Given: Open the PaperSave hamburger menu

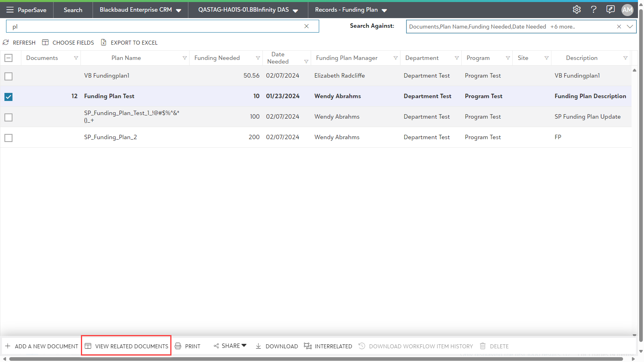Looking at the screenshot, I should click(x=10, y=10).
